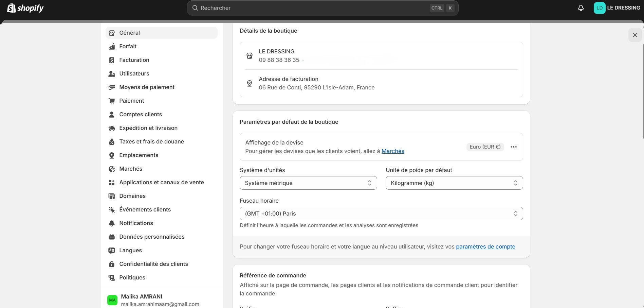Screen dimensions: 644x308
Task: Click the magnifier icon in search bar
Action: click(195, 8)
